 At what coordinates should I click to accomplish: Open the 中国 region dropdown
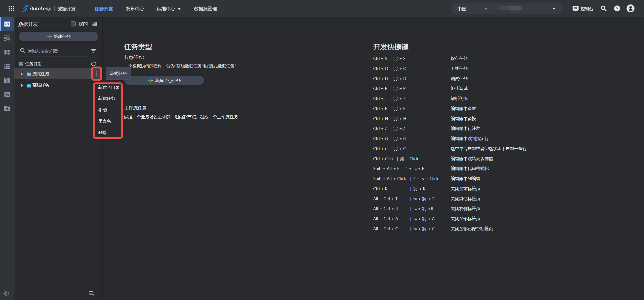pos(472,9)
